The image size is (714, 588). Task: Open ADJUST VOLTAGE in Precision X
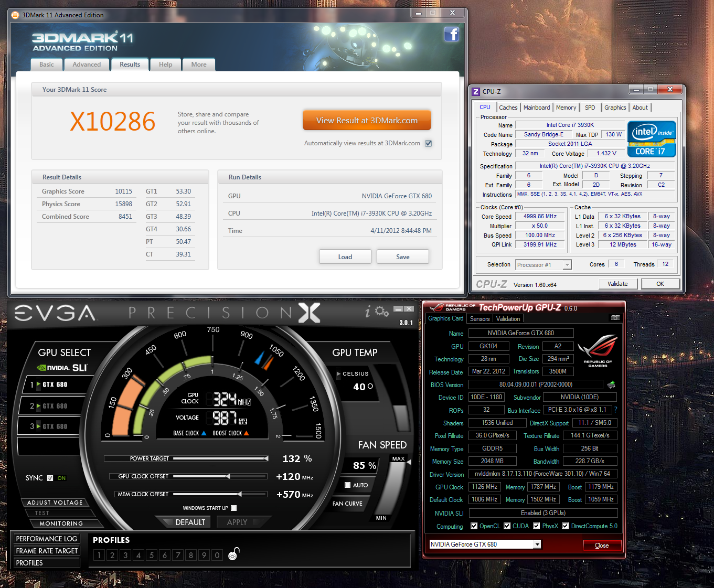pyautogui.click(x=55, y=503)
